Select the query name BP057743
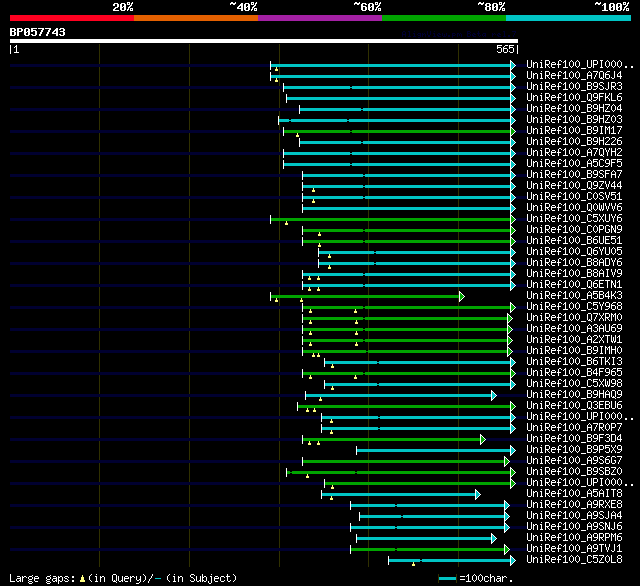Image resolution: width=640 pixels, height=586 pixels. tap(38, 32)
